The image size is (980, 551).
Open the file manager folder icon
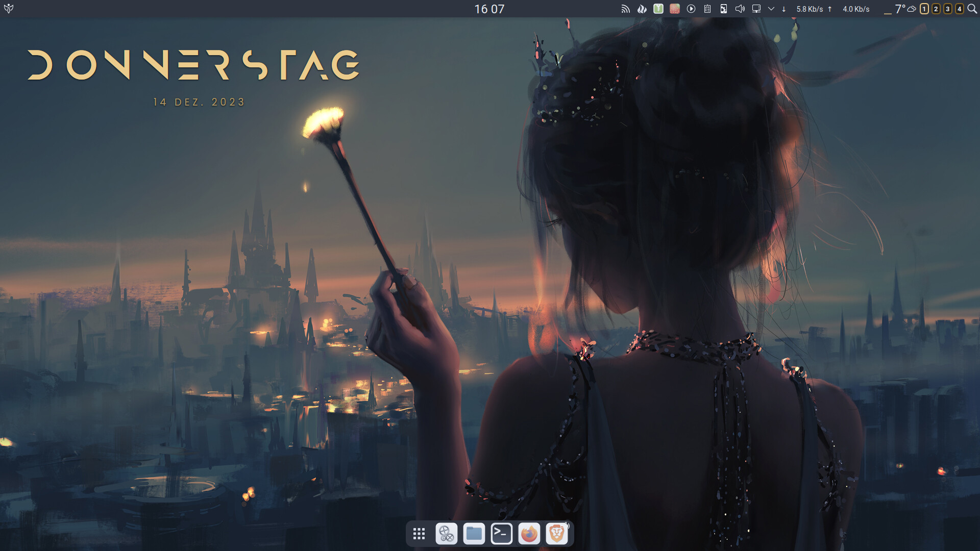[474, 534]
